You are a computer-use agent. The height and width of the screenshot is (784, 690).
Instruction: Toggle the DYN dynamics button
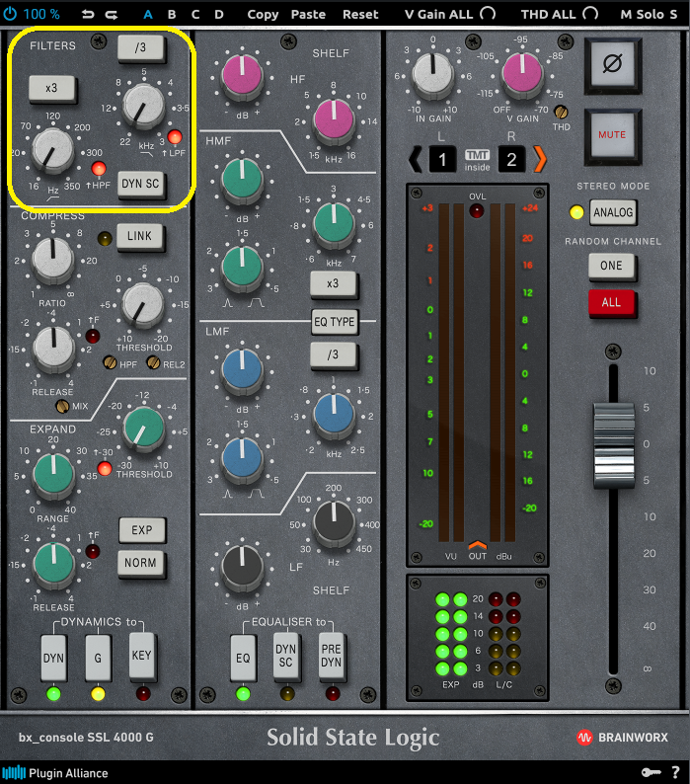53,658
